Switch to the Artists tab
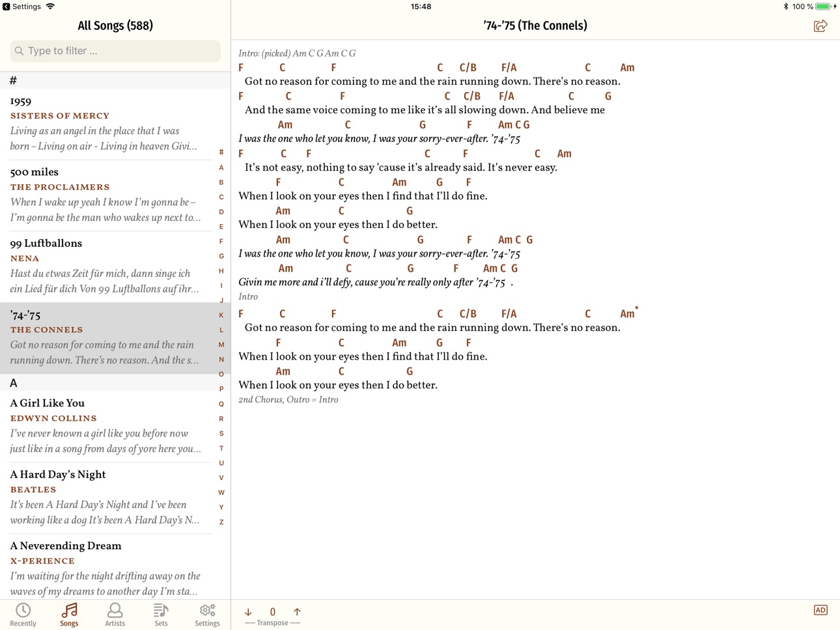840x630 pixels. [115, 614]
